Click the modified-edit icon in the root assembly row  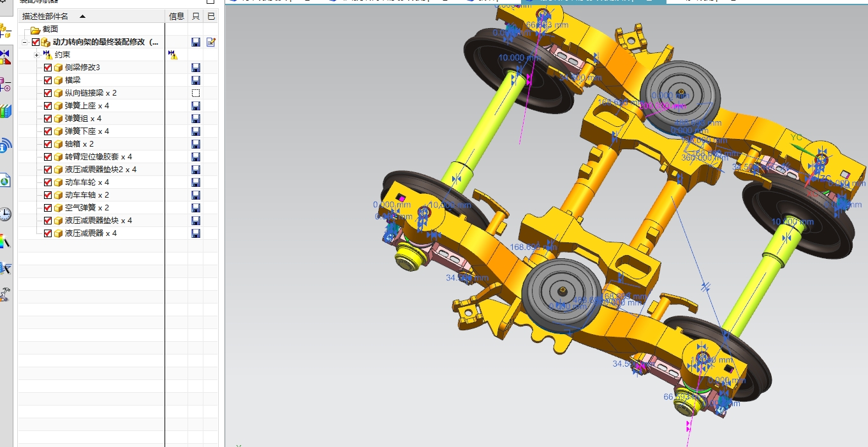(x=211, y=42)
